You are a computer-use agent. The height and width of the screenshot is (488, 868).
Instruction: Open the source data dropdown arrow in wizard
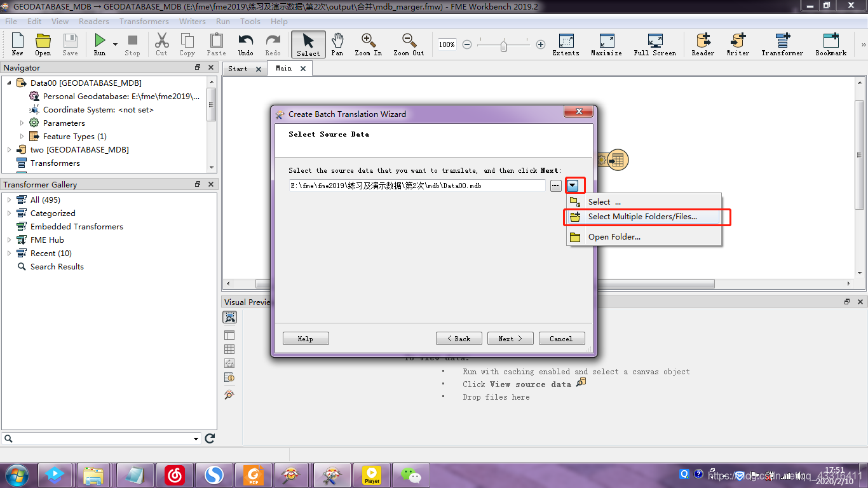(573, 186)
